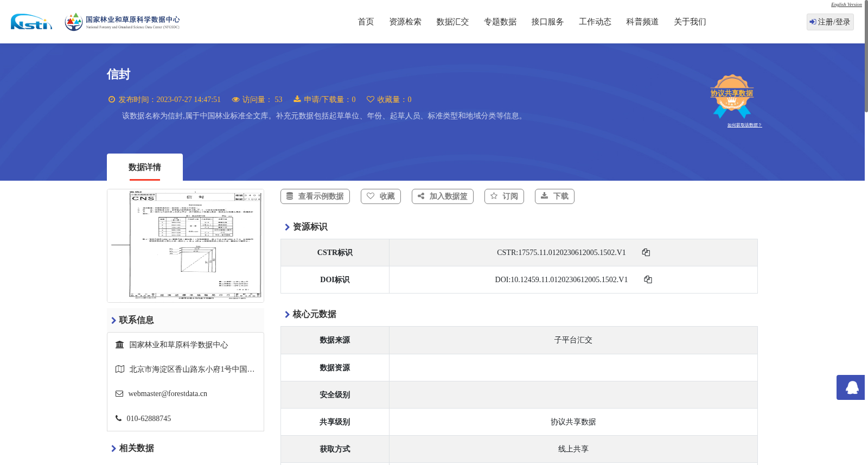The width and height of the screenshot is (868, 465).
Task: Open the 信封 document preview thumbnail
Action: (x=186, y=246)
